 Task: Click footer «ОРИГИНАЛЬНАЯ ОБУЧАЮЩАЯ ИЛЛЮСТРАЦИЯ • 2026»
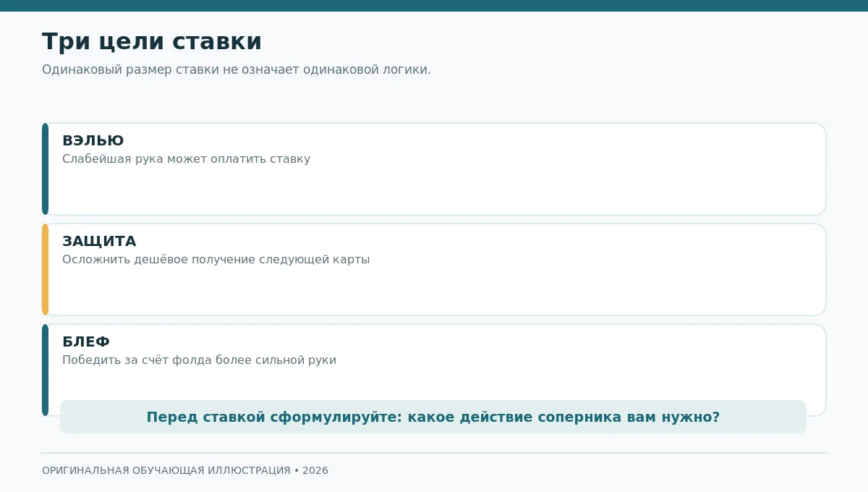click(185, 470)
